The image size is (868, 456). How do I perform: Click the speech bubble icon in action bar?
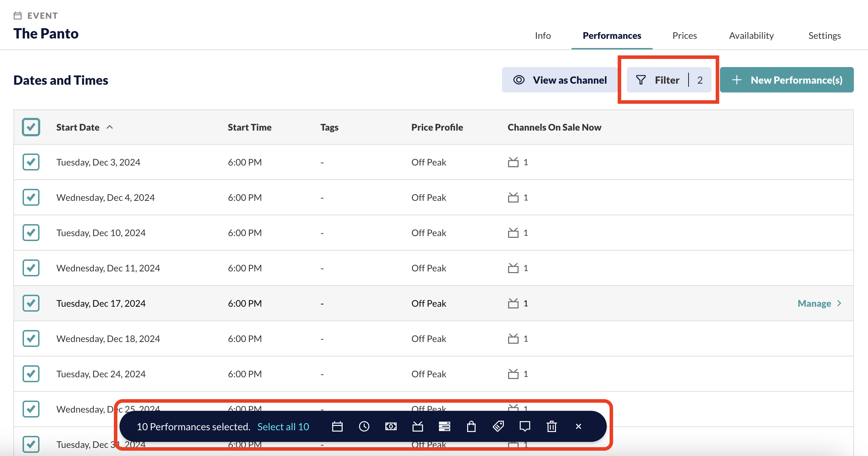pyautogui.click(x=525, y=426)
